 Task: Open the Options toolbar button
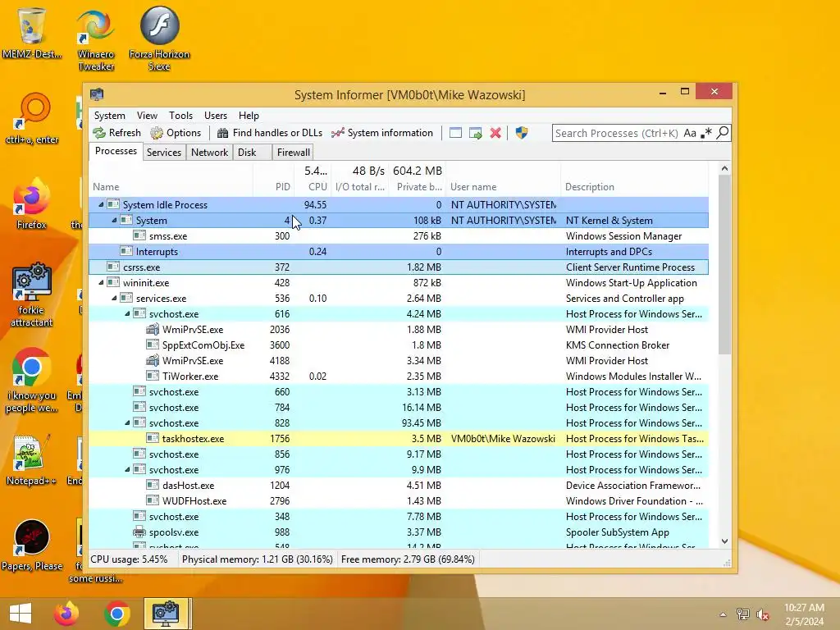pyautogui.click(x=176, y=133)
